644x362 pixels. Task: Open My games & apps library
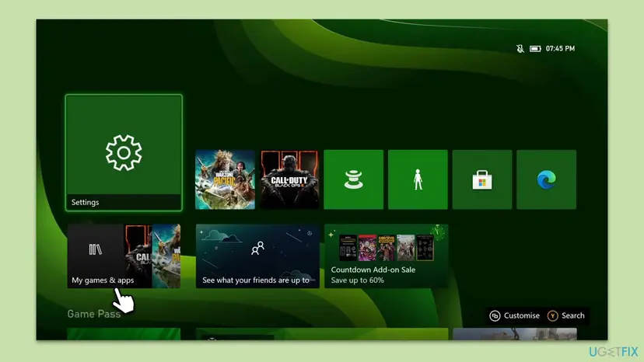pos(124,256)
